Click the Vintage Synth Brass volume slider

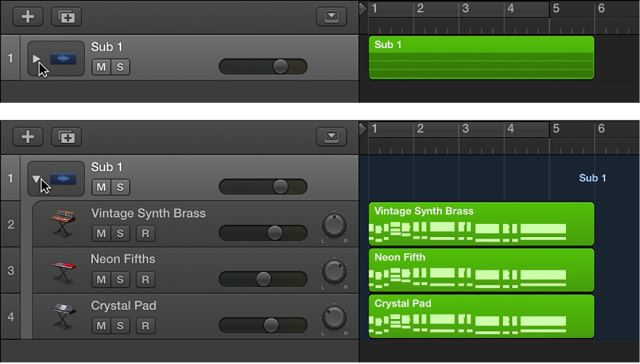[x=263, y=233]
